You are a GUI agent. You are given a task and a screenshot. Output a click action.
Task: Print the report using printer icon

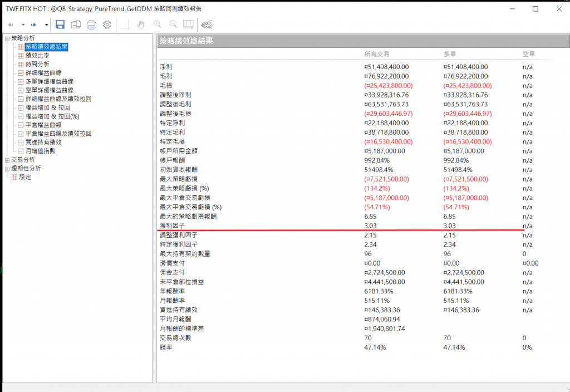point(92,24)
